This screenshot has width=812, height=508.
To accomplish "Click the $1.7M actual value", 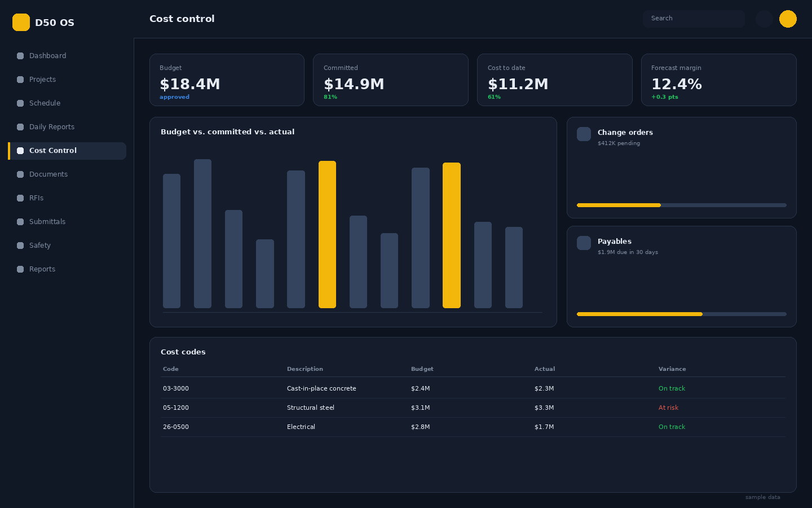I will pos(544,427).
